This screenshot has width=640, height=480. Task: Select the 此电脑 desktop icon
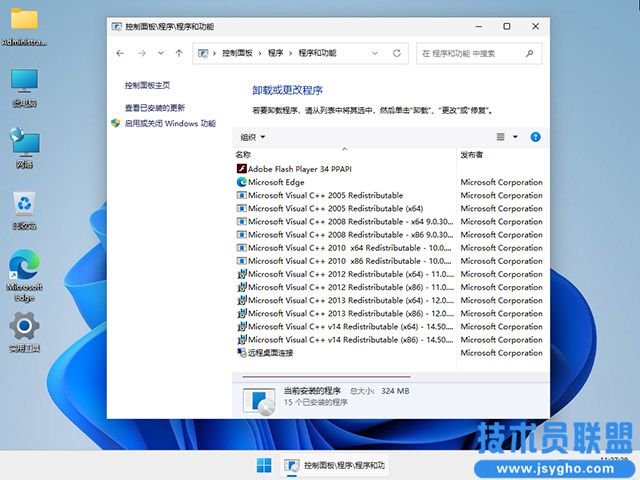[24, 88]
